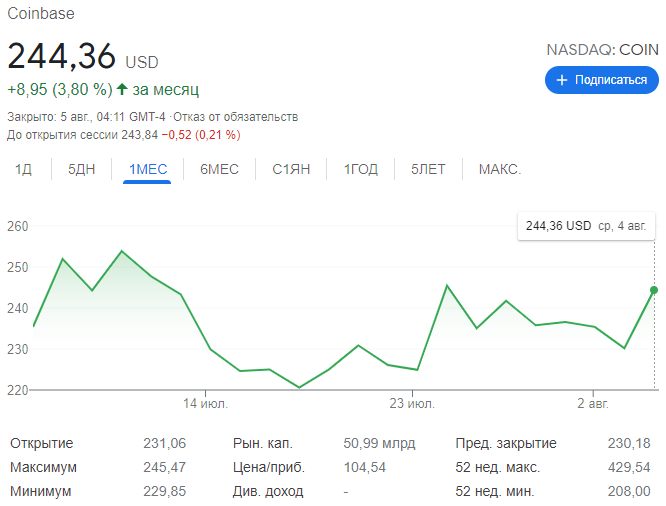Click the 14 июл. date on the axis
Image resolution: width=666 pixels, height=506 pixels.
[x=205, y=404]
